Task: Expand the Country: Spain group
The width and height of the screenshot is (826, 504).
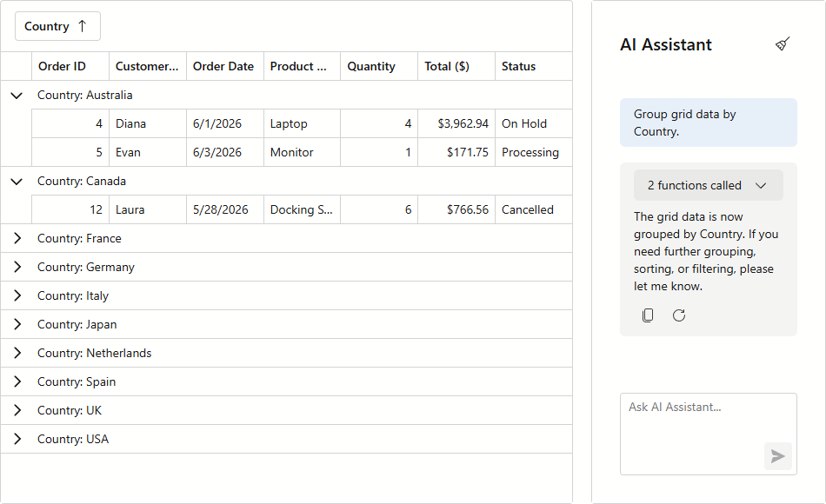Action: [x=17, y=381]
